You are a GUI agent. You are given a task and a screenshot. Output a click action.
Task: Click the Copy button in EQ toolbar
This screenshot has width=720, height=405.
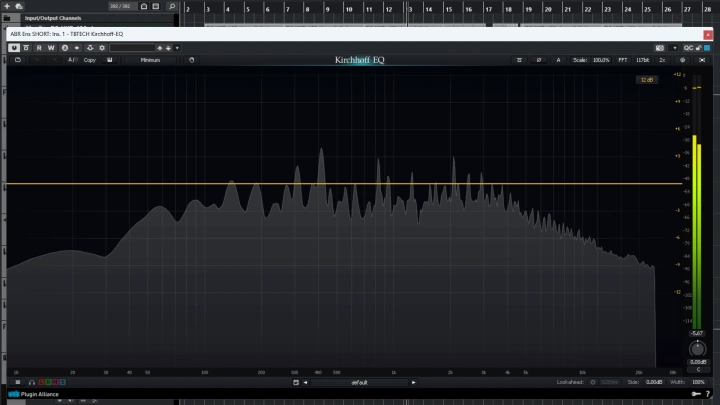point(90,60)
